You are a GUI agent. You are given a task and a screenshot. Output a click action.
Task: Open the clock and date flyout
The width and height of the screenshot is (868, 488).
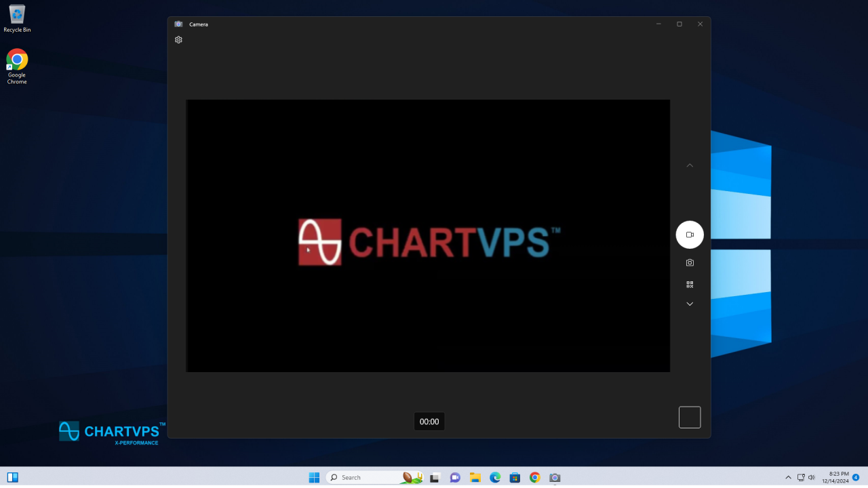pyautogui.click(x=835, y=478)
